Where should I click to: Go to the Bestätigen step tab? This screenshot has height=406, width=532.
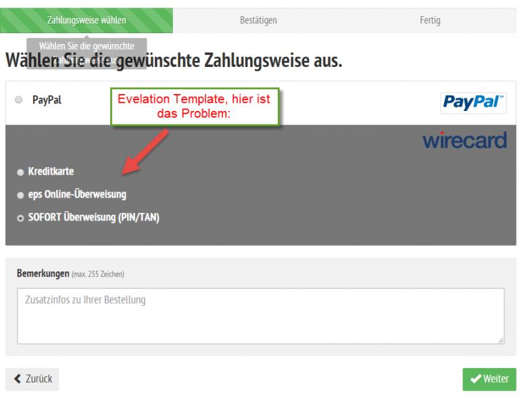click(x=258, y=20)
